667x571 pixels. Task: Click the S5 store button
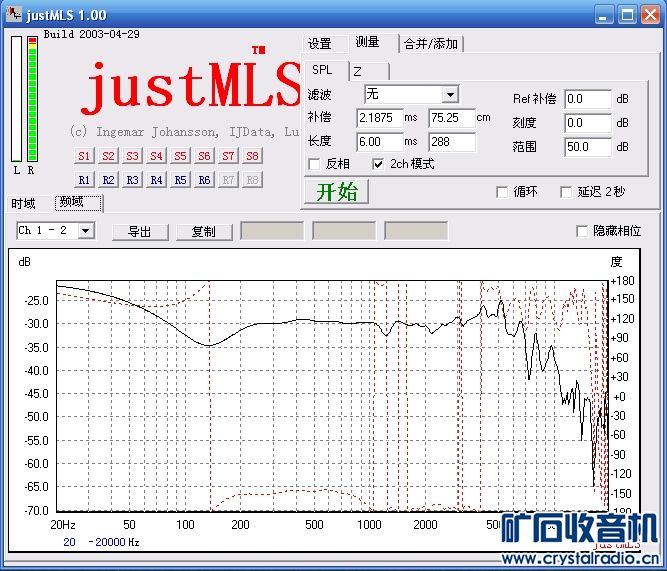coord(180,156)
